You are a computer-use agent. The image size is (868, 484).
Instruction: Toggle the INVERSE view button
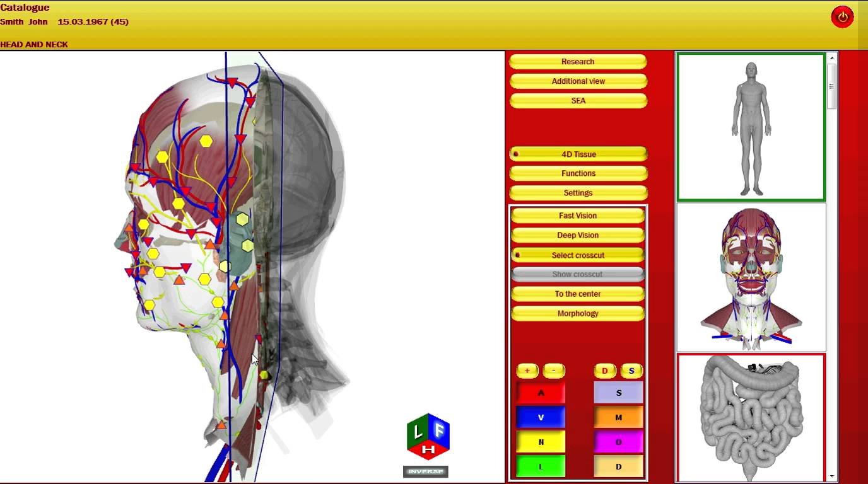coord(426,471)
